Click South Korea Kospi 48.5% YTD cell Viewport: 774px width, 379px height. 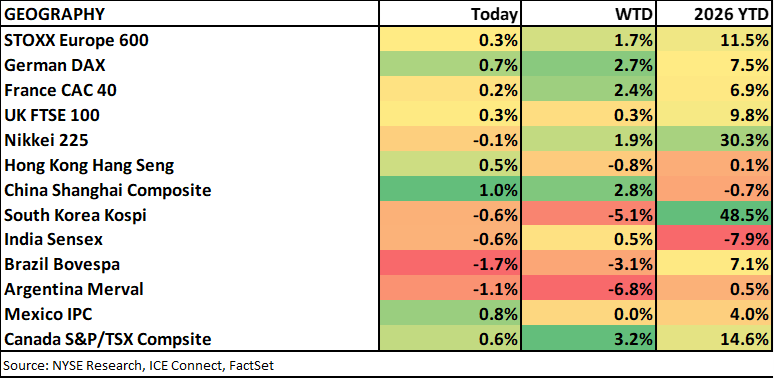pyautogui.click(x=714, y=215)
